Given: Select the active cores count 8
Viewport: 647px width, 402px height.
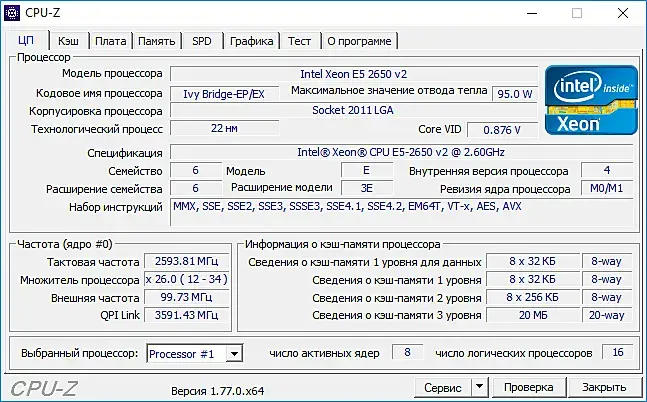Looking at the screenshot, I should coord(407,352).
